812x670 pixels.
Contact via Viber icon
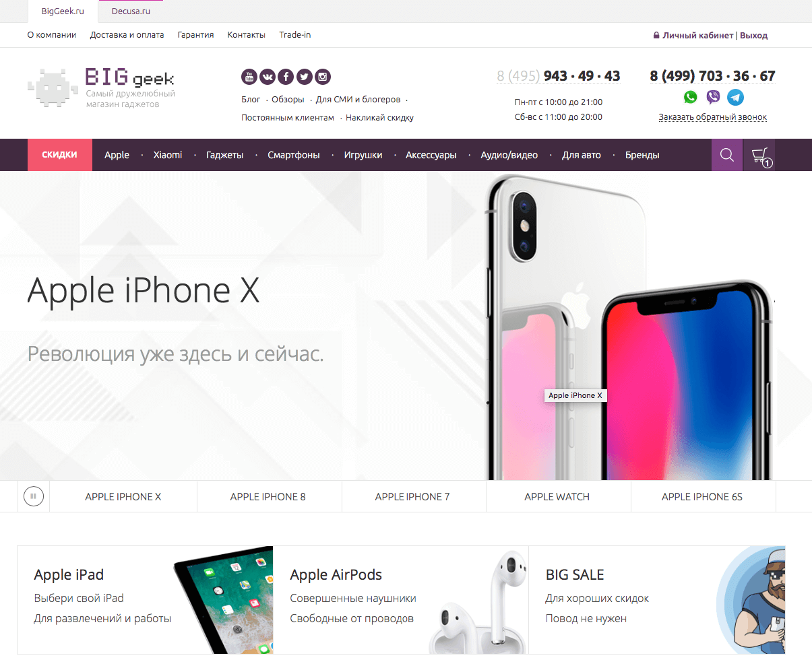pos(713,97)
